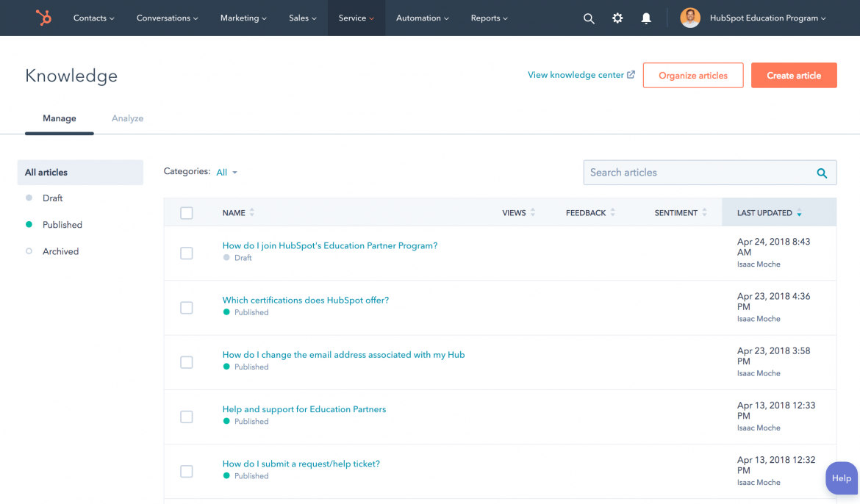Viewport: 860px width, 504px height.
Task: Check the box beside 'Which certifications does HubSpot offer?'
Action: tap(186, 308)
